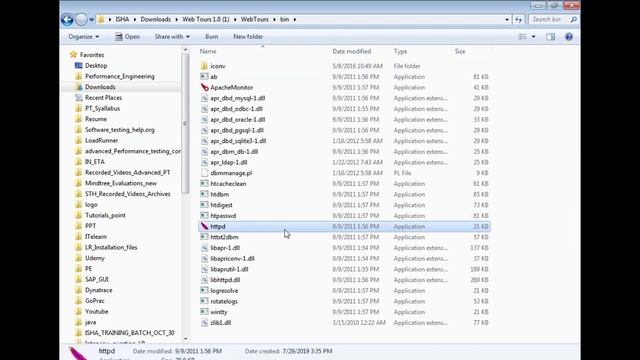Sort files by Date modified column
Viewport: 640px width, 360px height.
coord(351,51)
